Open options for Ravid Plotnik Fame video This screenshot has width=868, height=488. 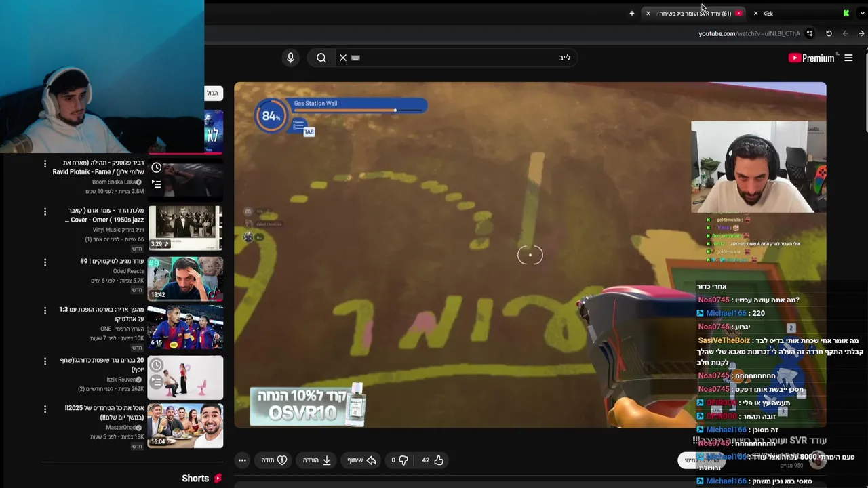tap(45, 164)
